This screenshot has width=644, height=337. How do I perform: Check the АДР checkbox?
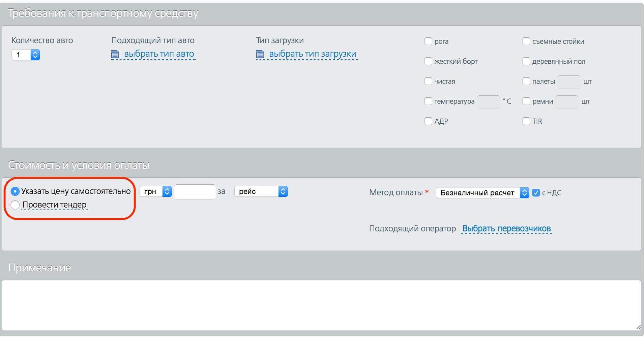coord(428,121)
